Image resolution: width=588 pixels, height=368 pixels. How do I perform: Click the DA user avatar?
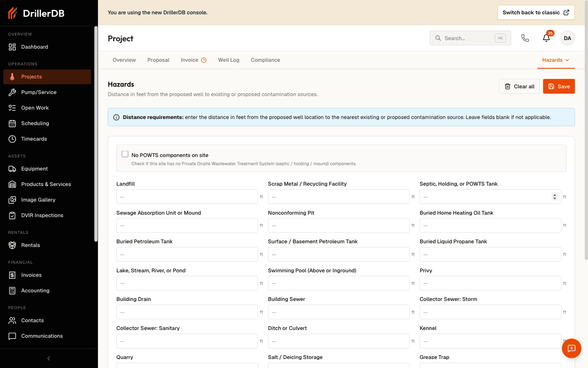point(568,38)
